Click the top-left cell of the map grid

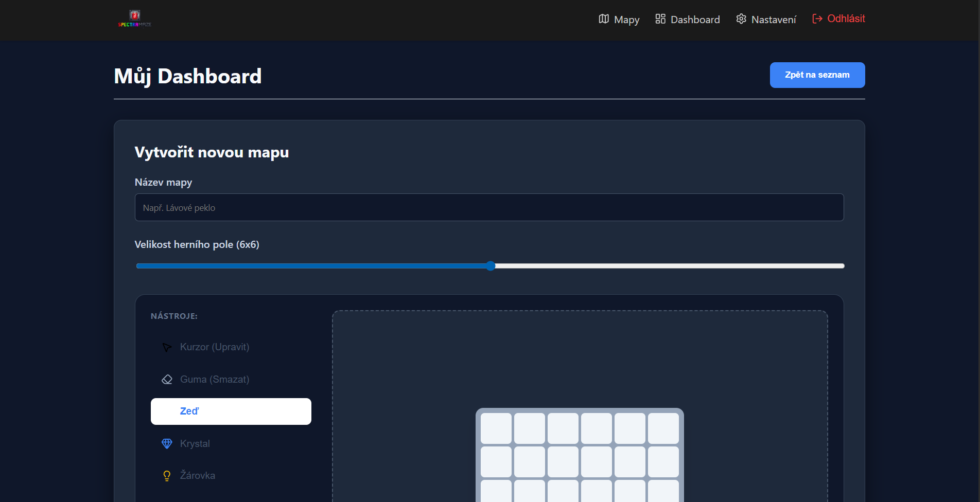pyautogui.click(x=496, y=428)
